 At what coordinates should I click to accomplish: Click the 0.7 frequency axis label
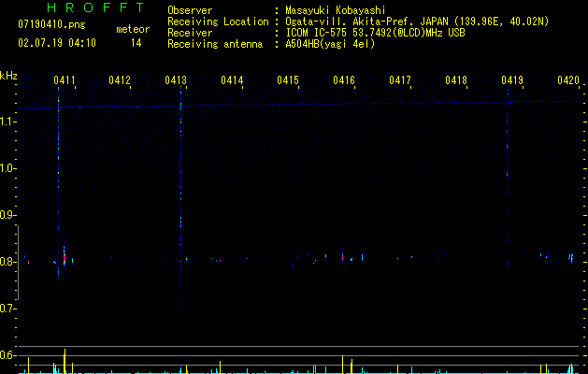(x=7, y=309)
